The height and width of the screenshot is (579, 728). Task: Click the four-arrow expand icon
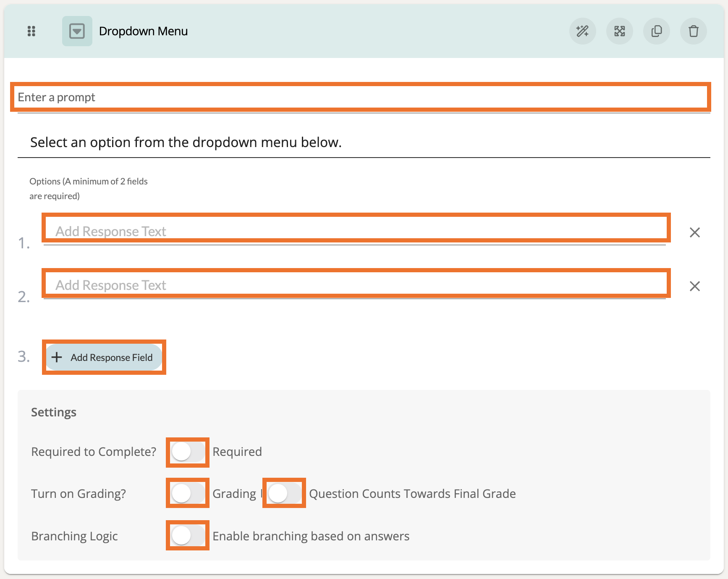[619, 31]
